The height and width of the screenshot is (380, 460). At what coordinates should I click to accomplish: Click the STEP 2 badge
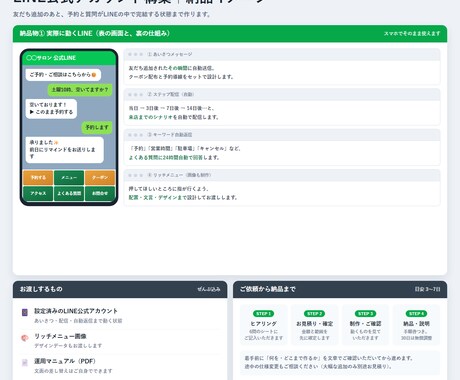[x=314, y=314]
